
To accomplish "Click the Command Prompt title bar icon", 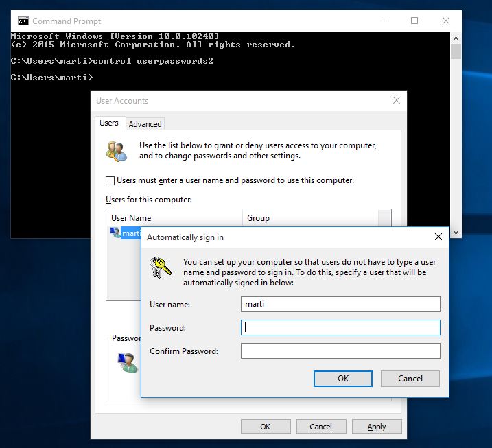I will click(x=23, y=21).
